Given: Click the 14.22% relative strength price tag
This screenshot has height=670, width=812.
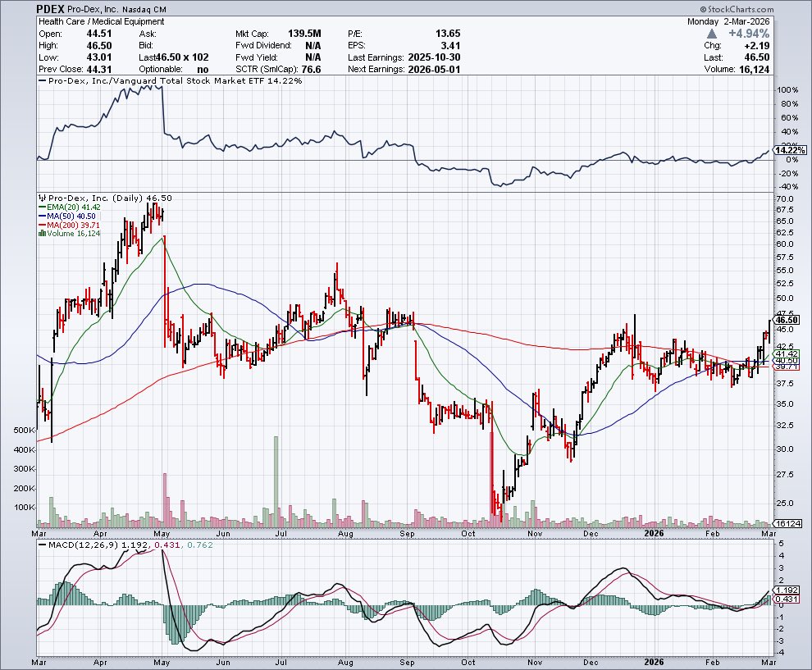Looking at the screenshot, I should click(791, 150).
